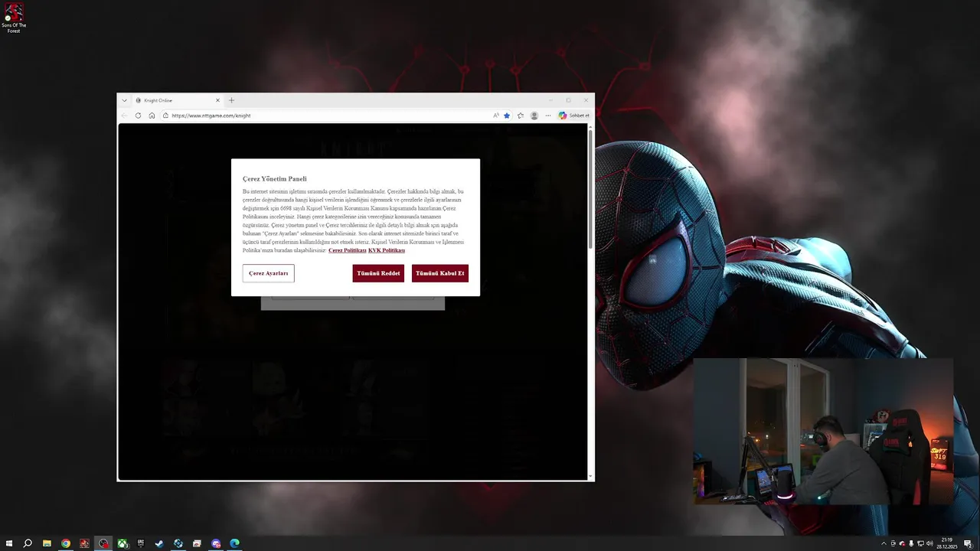Viewport: 980px width, 551px height.
Task: Open Sons Of The Forest desktop shortcut
Action: coord(13,18)
